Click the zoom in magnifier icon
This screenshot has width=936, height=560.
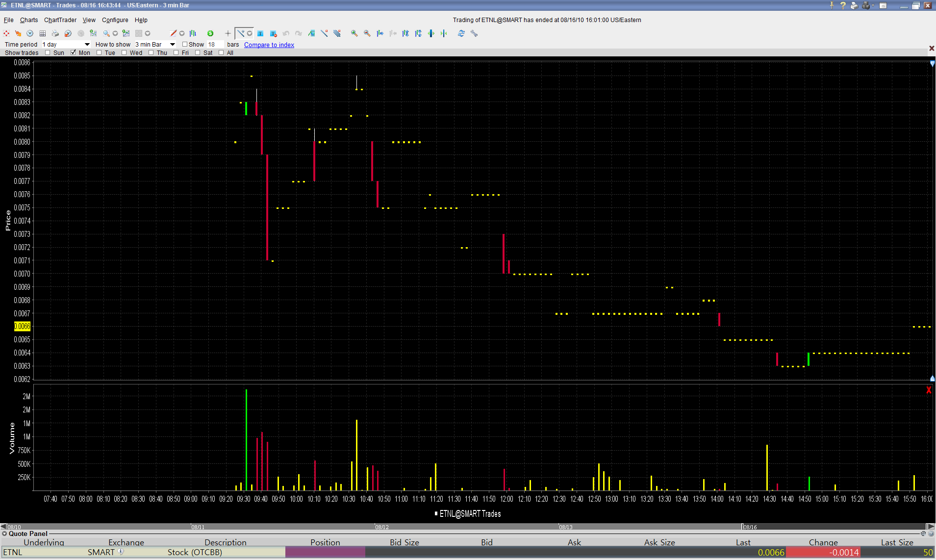pos(354,33)
